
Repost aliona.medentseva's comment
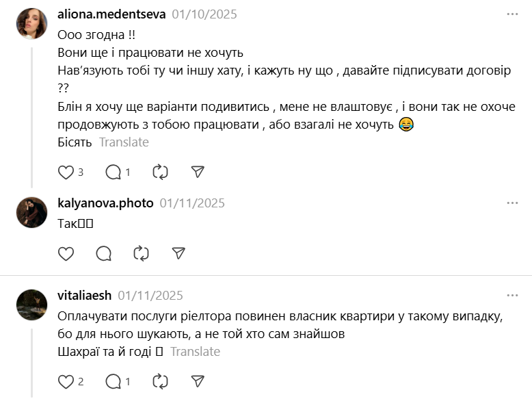tap(160, 172)
